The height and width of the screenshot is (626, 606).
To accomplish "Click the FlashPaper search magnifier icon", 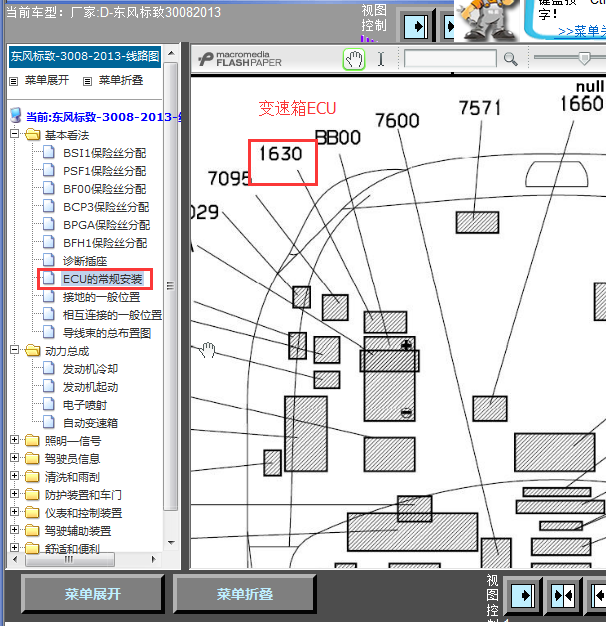I will coord(510,59).
